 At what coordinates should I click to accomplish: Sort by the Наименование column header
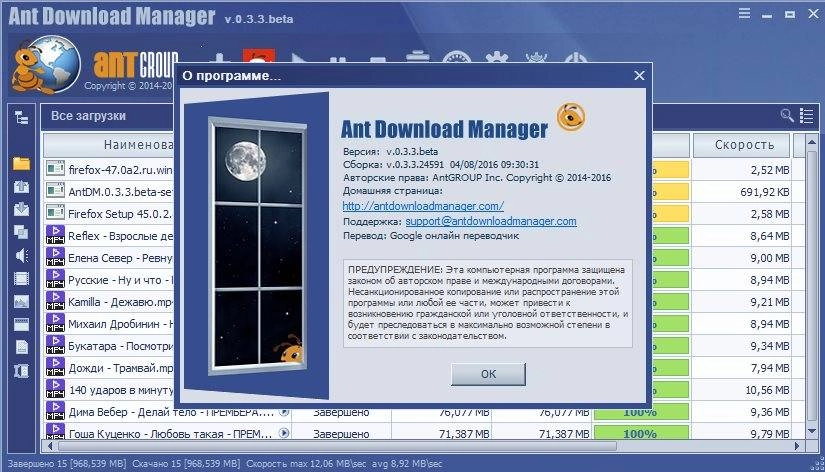108,145
